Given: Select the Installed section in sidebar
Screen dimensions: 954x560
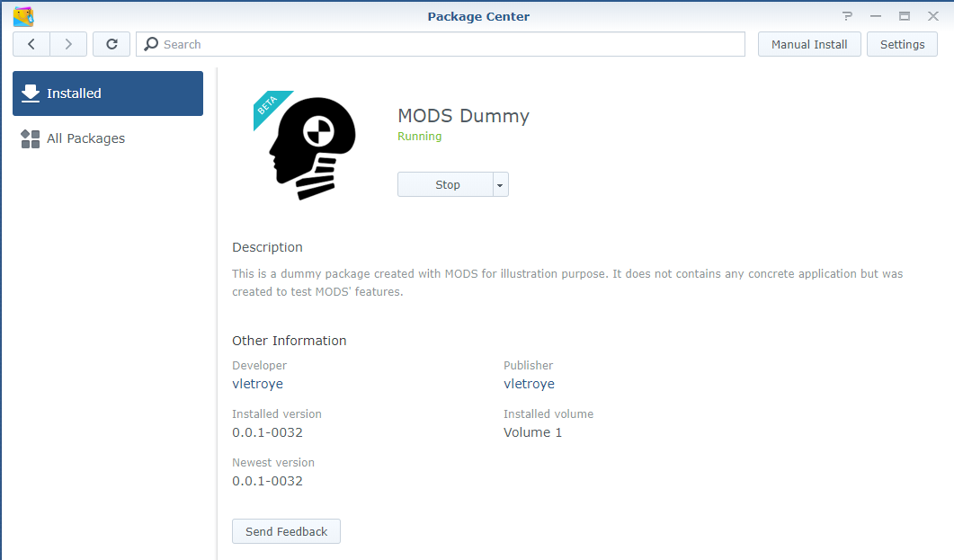Looking at the screenshot, I should (x=108, y=93).
